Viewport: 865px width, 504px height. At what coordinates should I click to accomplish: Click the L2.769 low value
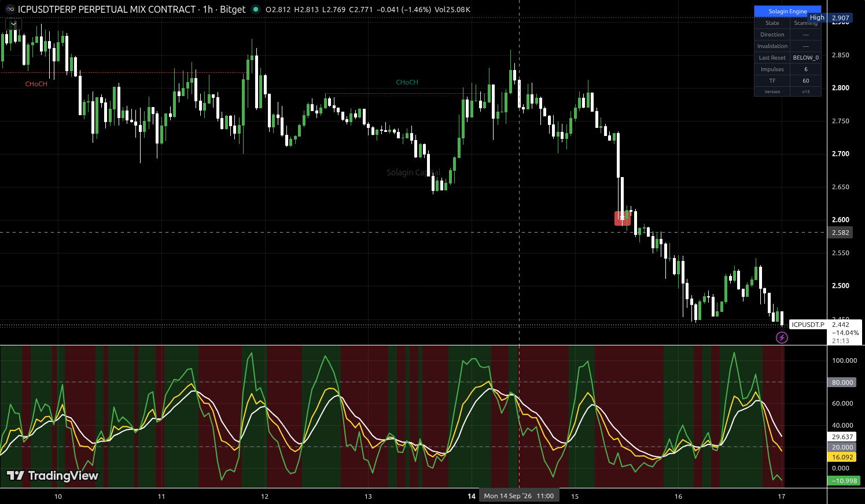click(334, 10)
